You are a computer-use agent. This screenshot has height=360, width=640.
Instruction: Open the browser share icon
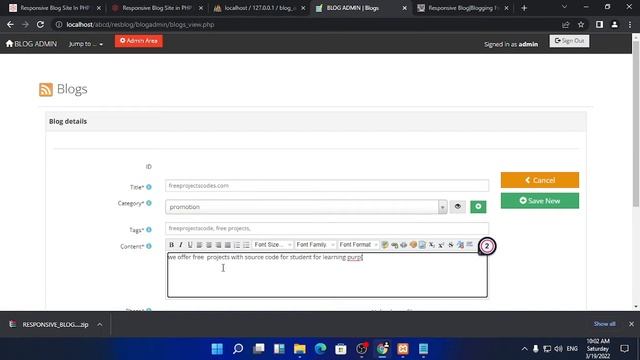click(565, 24)
